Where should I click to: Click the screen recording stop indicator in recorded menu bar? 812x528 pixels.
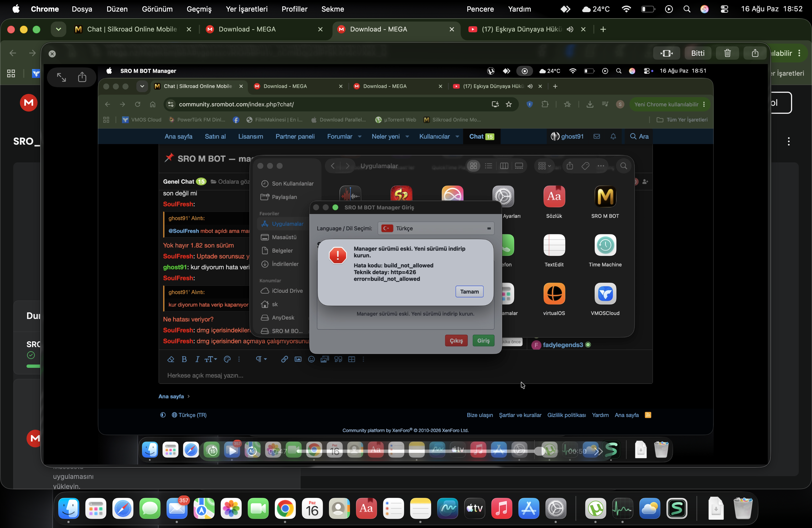pos(524,71)
